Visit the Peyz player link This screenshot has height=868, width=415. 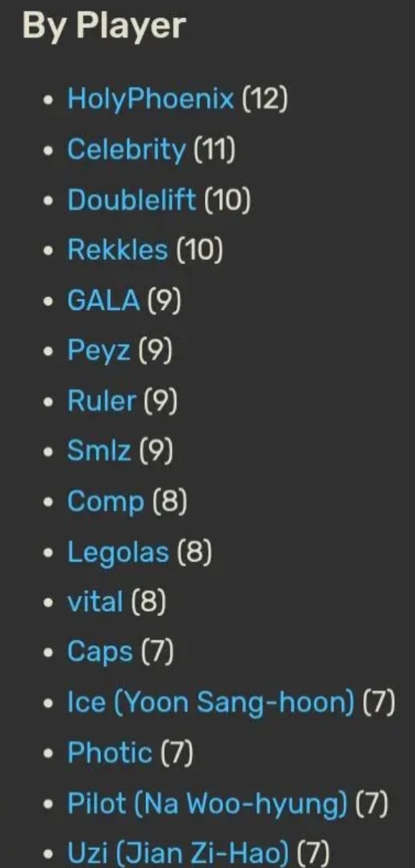[x=99, y=350]
